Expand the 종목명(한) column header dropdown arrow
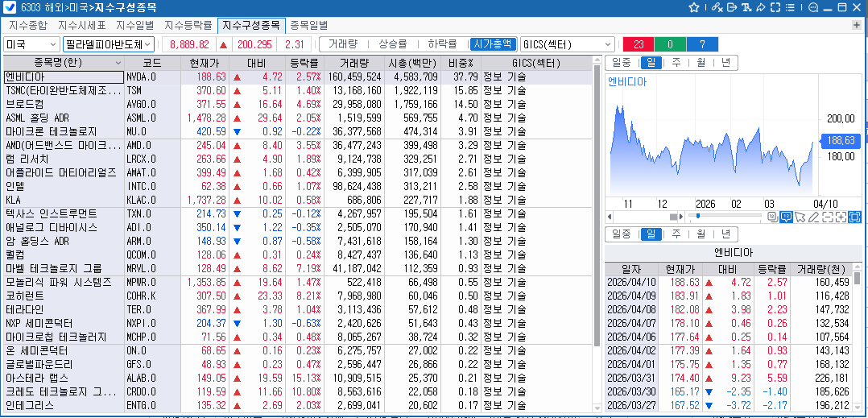Viewport: 868px width, 418px height. pyautogui.click(x=118, y=63)
